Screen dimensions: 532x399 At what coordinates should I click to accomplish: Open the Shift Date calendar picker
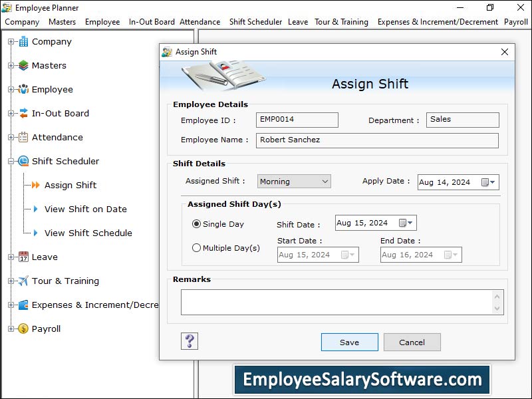click(406, 223)
